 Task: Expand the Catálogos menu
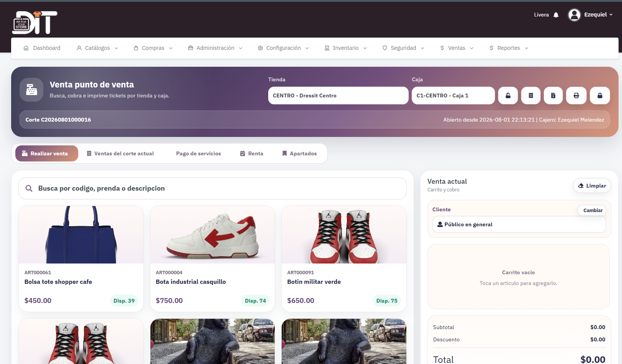coord(97,48)
